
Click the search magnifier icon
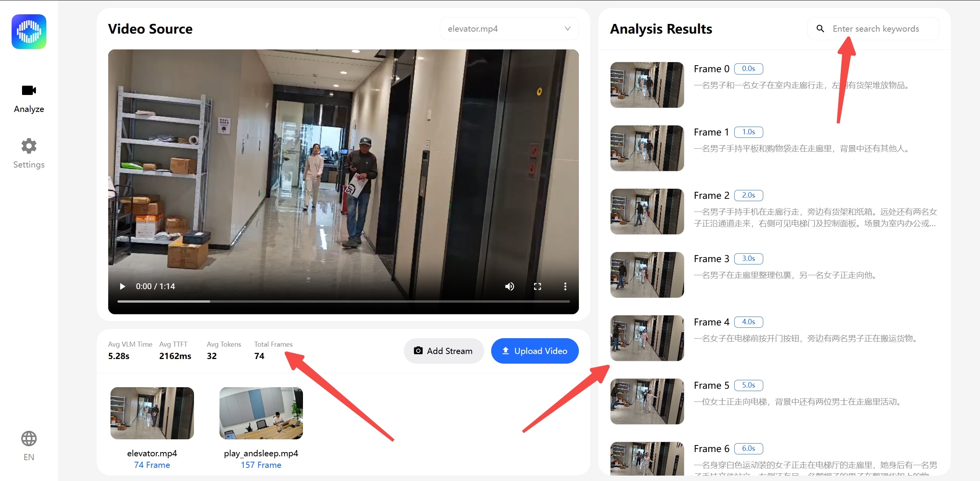820,29
